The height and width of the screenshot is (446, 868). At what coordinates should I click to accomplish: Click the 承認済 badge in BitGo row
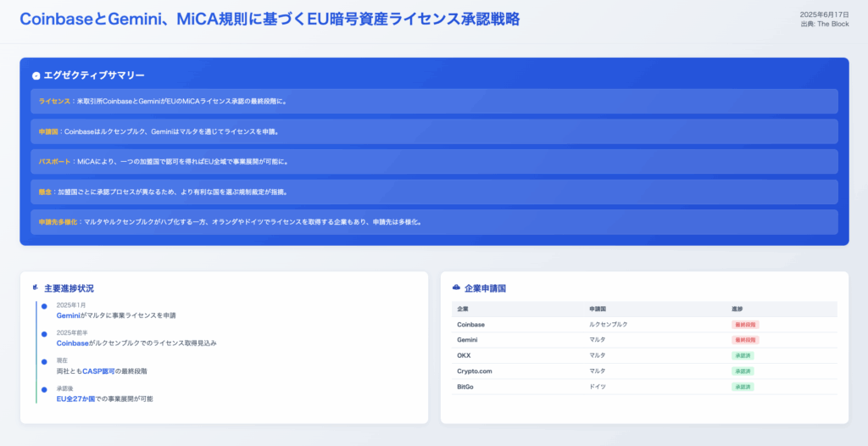click(743, 386)
